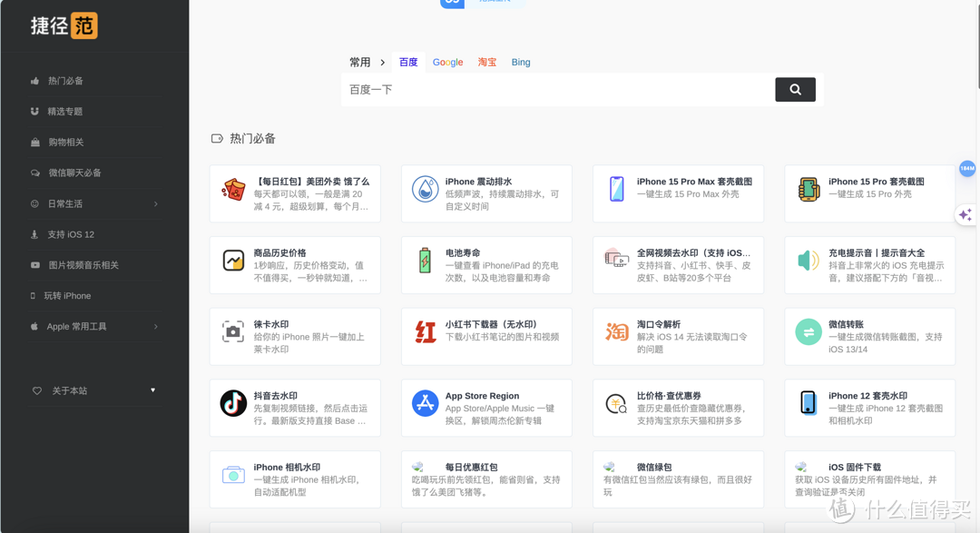
Task: Click the TikTok icon for 抖音去水印
Action: click(233, 403)
